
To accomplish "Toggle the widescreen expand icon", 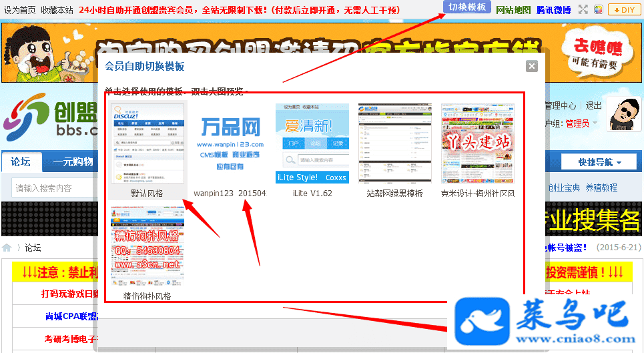I will 583,9.
